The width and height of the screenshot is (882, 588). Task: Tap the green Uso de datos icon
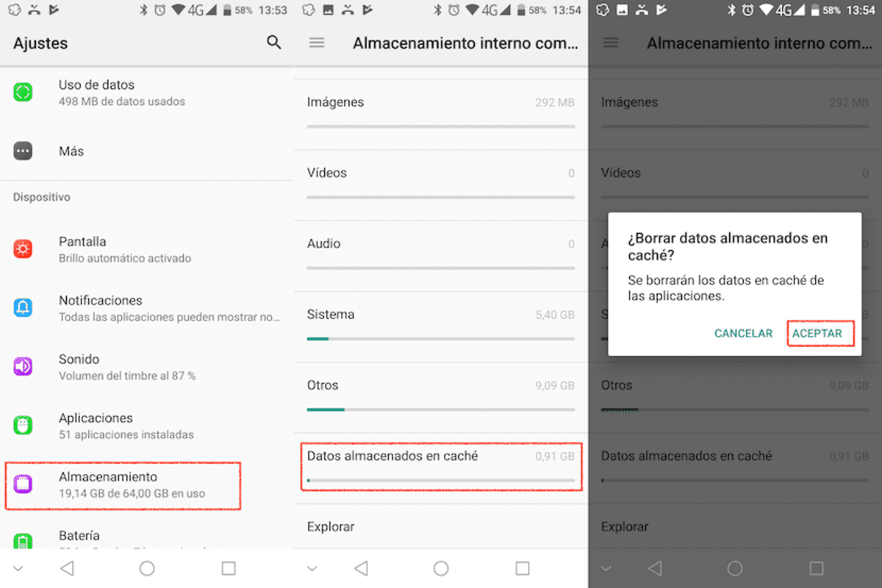click(x=23, y=93)
